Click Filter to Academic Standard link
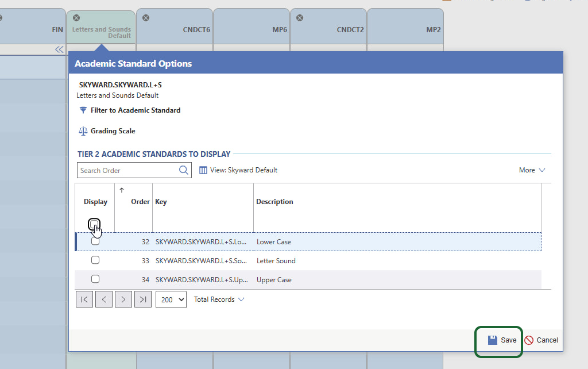588x369 pixels. [x=136, y=110]
